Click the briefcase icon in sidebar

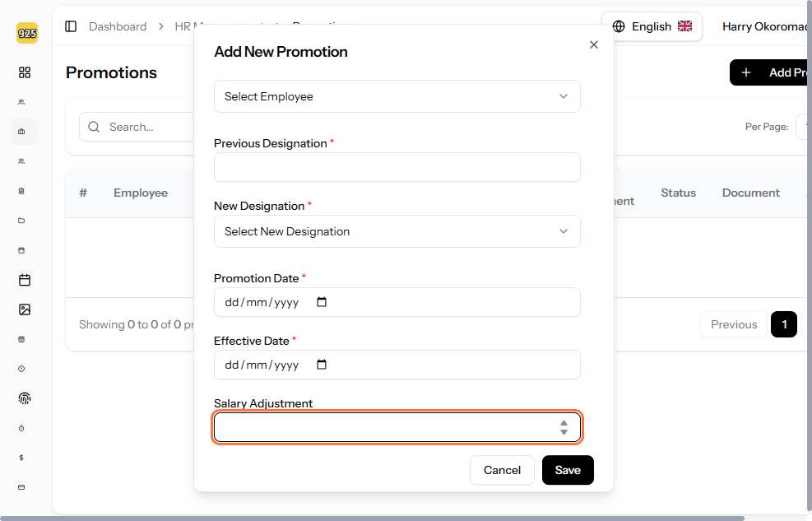[x=21, y=132]
